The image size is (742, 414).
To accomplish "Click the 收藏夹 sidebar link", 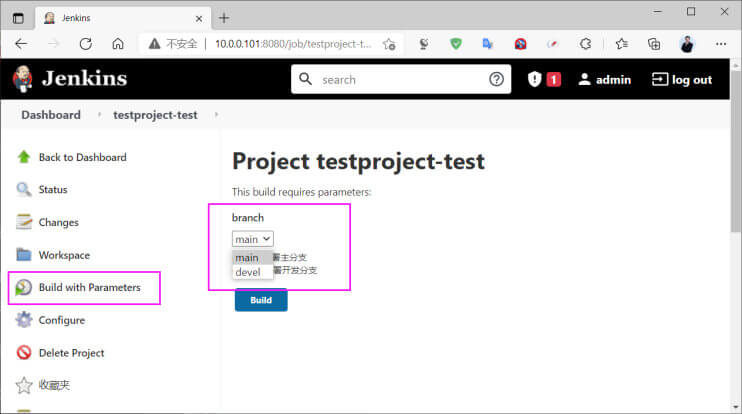I will tap(54, 385).
